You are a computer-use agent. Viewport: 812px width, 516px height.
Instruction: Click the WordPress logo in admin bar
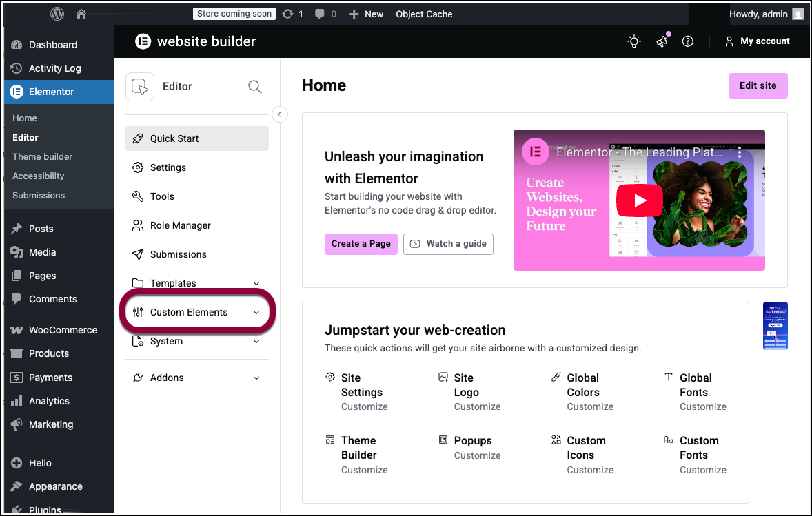point(58,14)
